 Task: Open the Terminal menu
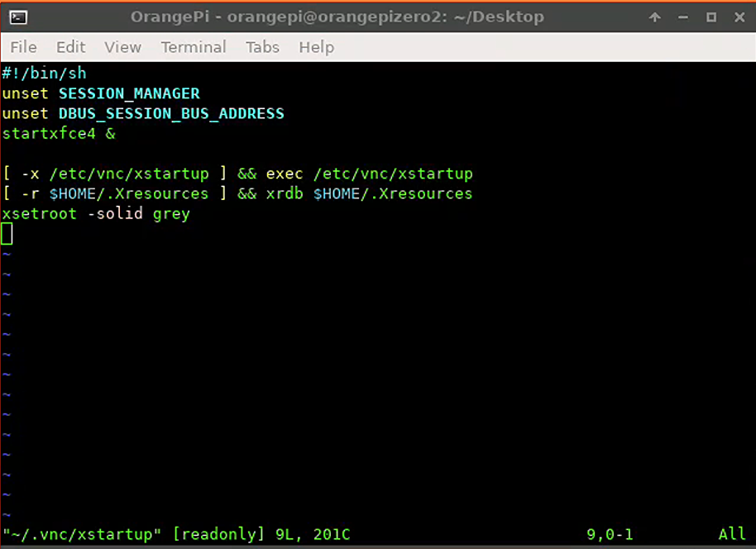pos(194,47)
